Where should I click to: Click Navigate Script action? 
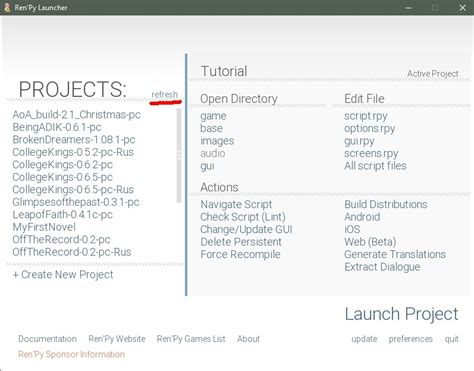(236, 204)
